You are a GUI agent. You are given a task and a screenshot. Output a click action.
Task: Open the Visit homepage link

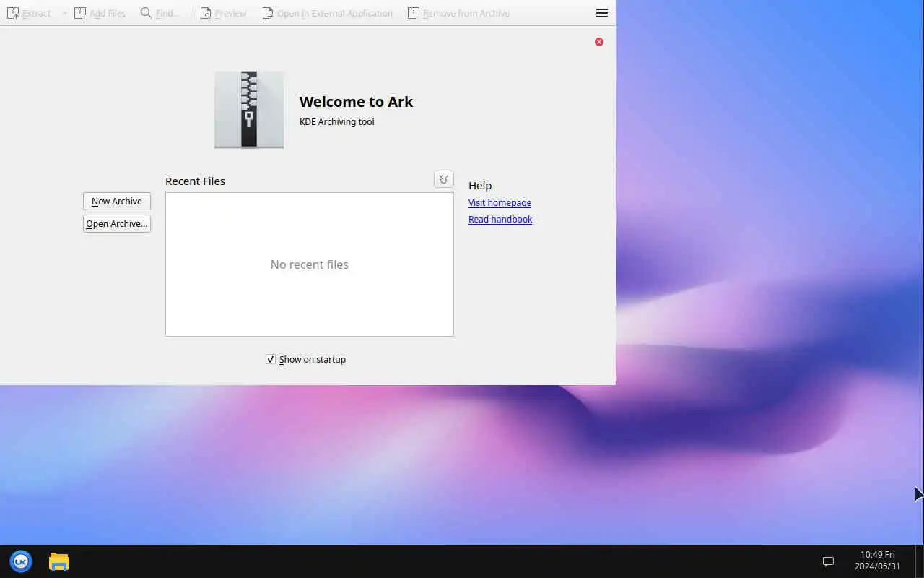tap(500, 203)
